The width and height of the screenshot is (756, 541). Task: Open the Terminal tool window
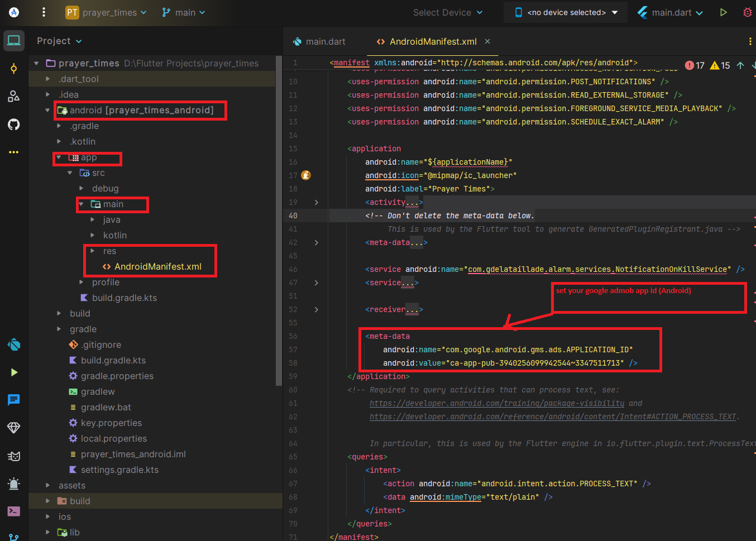point(13,511)
